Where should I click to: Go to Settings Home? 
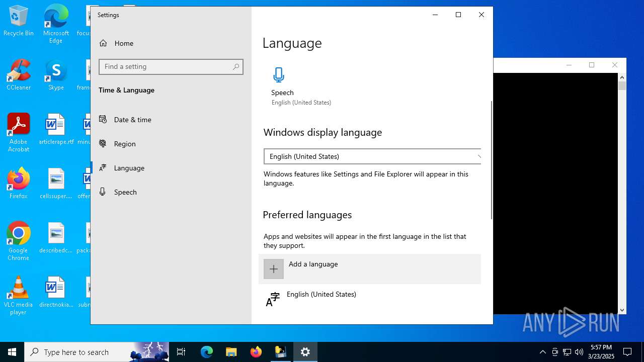(x=123, y=43)
